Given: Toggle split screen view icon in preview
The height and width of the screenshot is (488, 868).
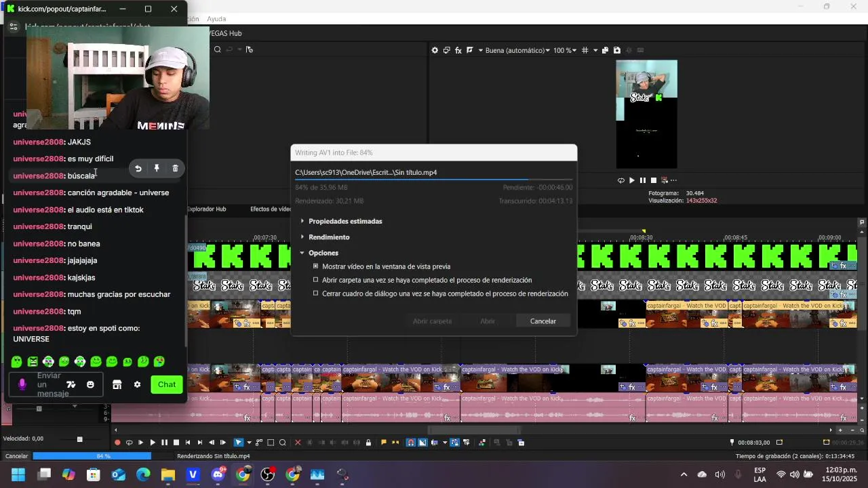Looking at the screenshot, I should click(469, 50).
